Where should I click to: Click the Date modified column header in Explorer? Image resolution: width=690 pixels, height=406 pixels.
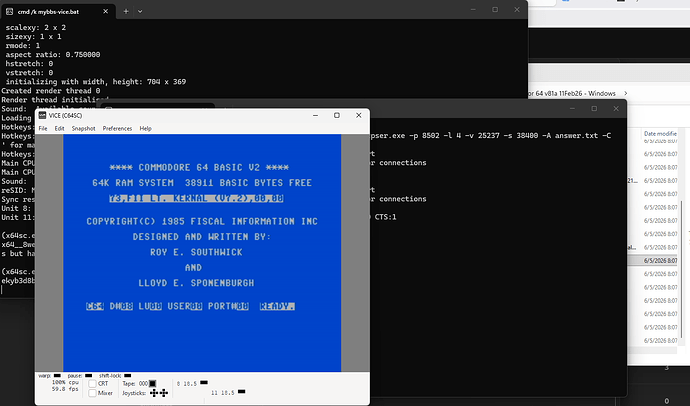click(x=660, y=133)
